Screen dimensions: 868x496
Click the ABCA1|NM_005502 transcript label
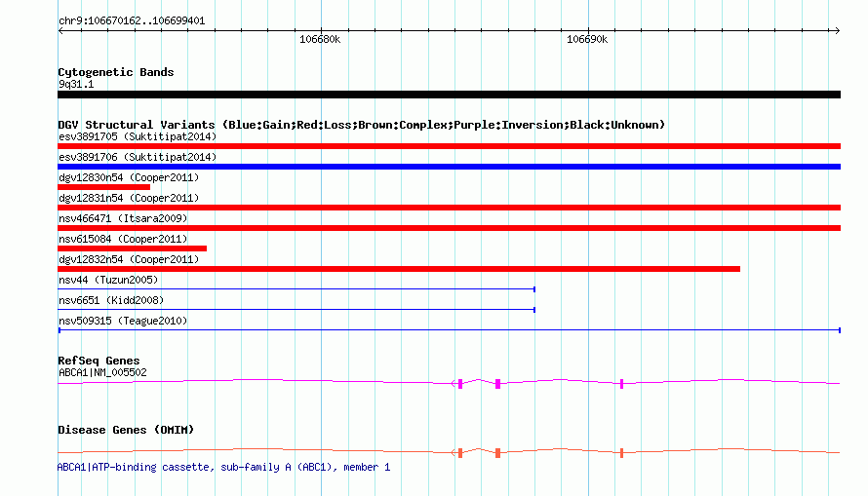click(x=103, y=372)
